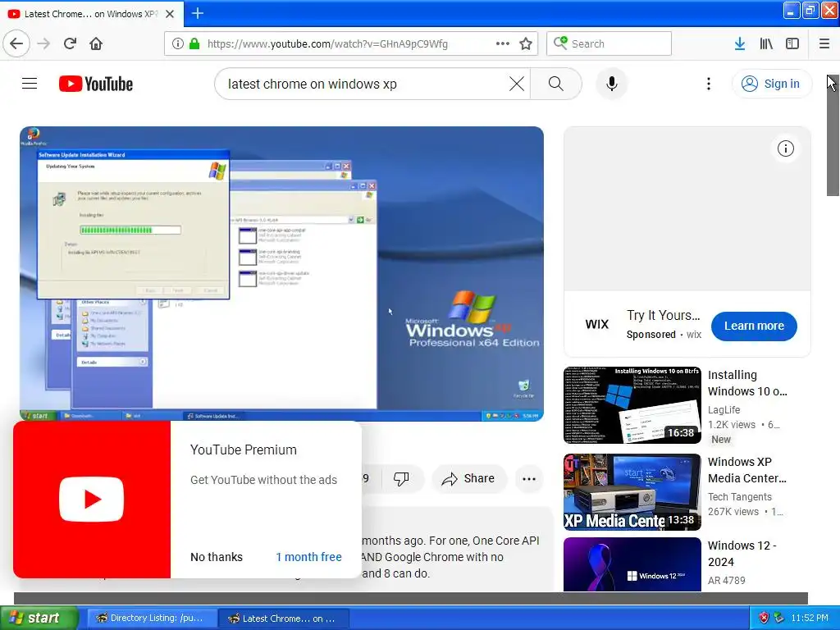Click the YouTube logo
Viewport: 840px width, 630px height.
(96, 84)
